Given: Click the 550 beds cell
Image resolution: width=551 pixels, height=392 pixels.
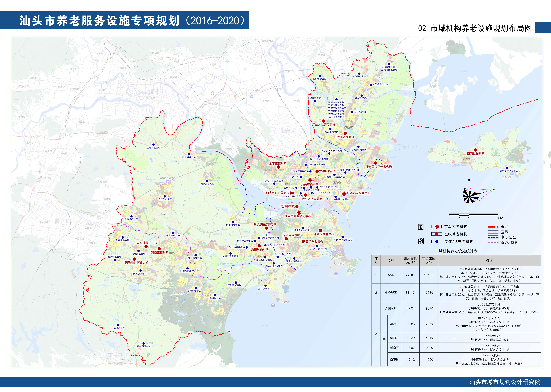Looking at the screenshot, I should point(429,359).
